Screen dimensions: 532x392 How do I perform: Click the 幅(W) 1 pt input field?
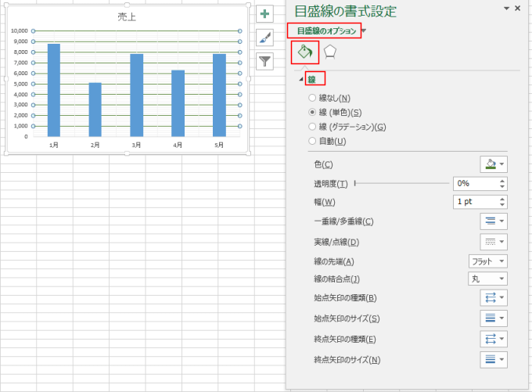point(476,202)
